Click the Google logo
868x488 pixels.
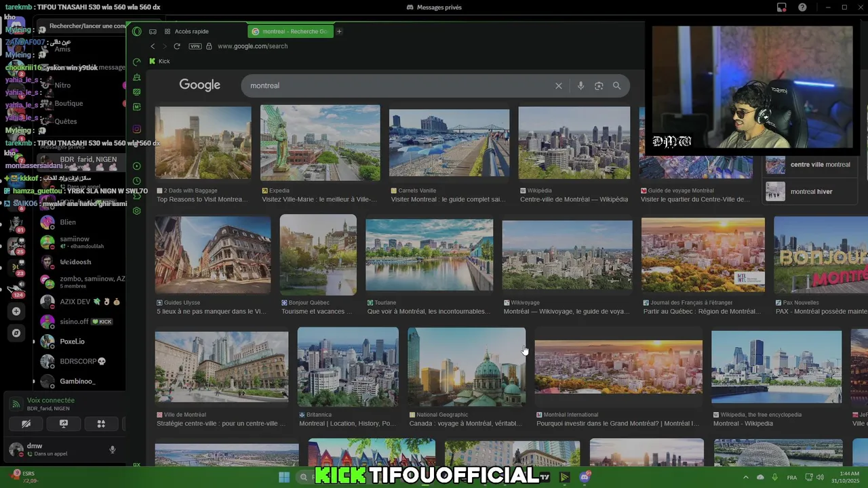[x=199, y=85]
